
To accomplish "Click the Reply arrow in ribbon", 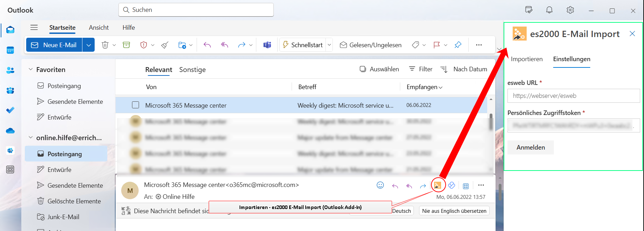I will click(207, 45).
